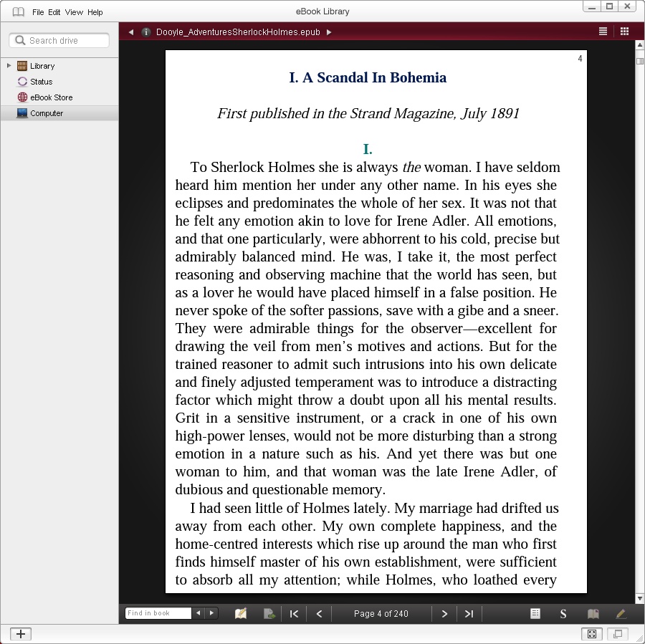This screenshot has width=645, height=644.
Task: Show book info for the epub
Action: click(145, 32)
